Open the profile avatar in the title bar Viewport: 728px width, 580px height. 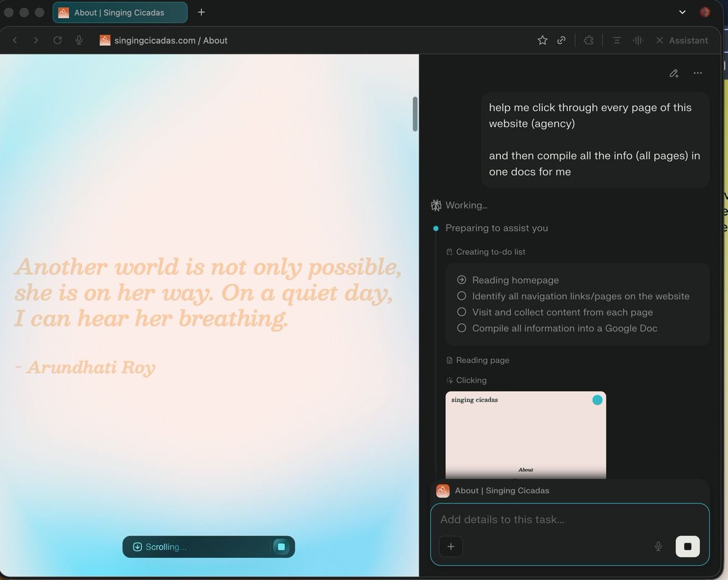(705, 12)
